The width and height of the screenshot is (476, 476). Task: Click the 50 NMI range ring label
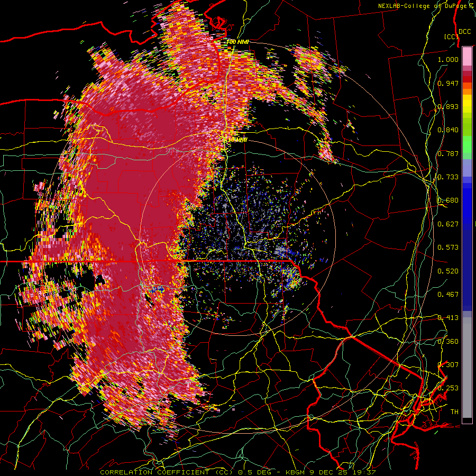(x=237, y=140)
